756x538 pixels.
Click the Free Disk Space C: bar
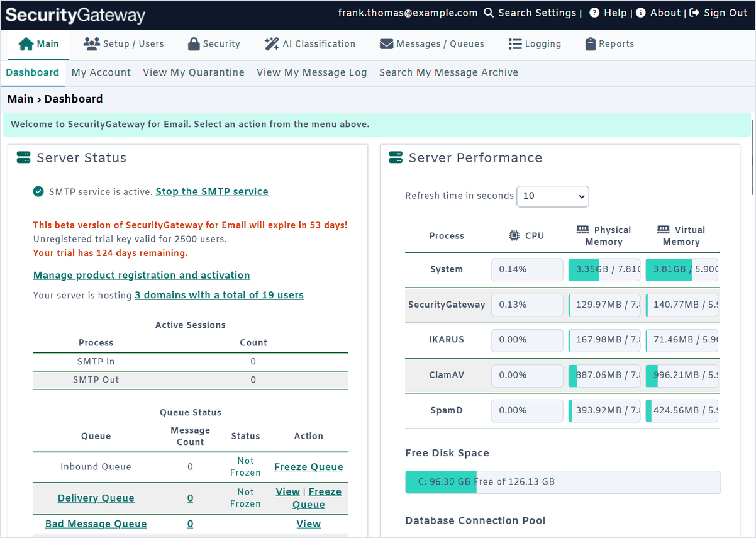point(563,482)
